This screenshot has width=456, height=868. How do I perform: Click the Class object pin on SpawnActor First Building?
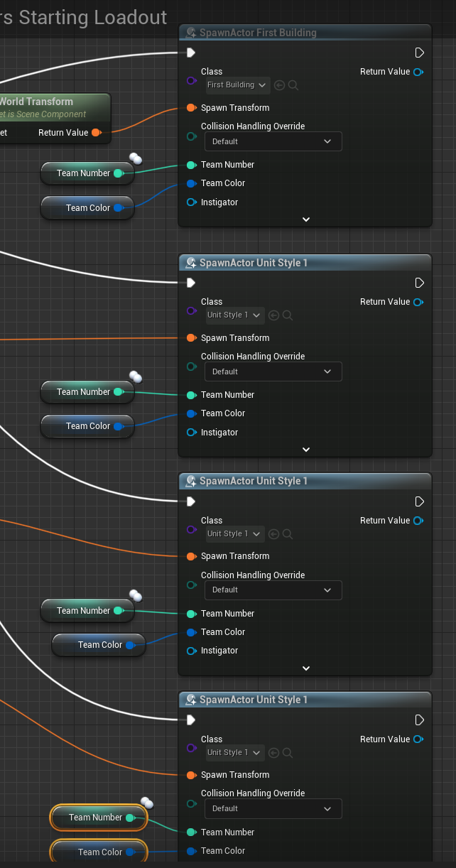click(191, 81)
